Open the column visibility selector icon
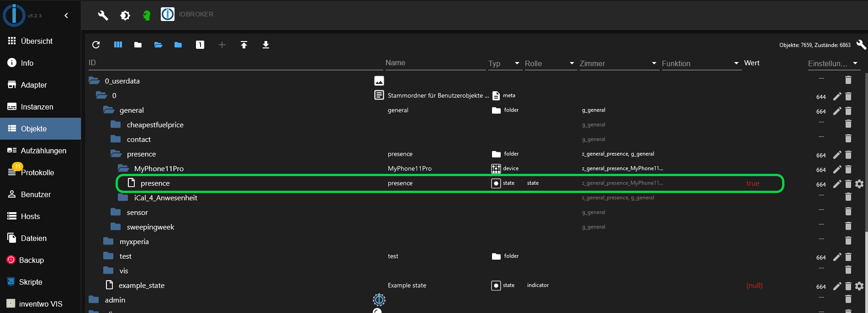868x313 pixels. [118, 45]
